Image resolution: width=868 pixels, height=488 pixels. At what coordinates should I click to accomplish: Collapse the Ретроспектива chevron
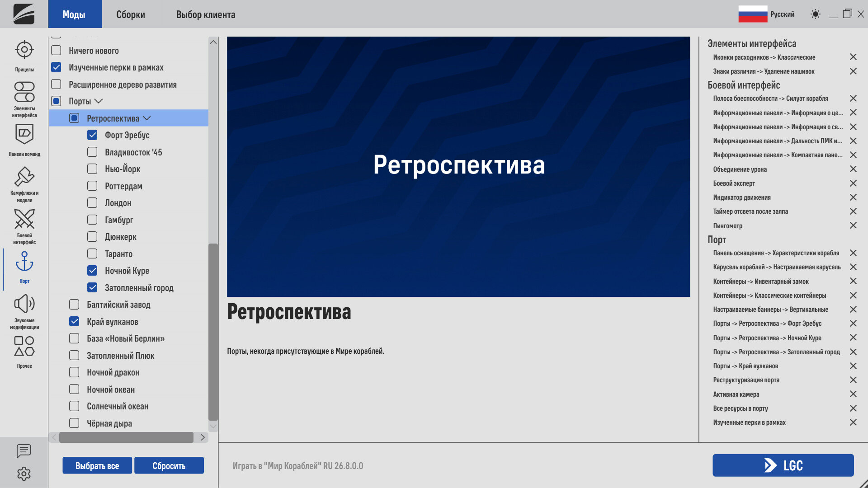(147, 118)
